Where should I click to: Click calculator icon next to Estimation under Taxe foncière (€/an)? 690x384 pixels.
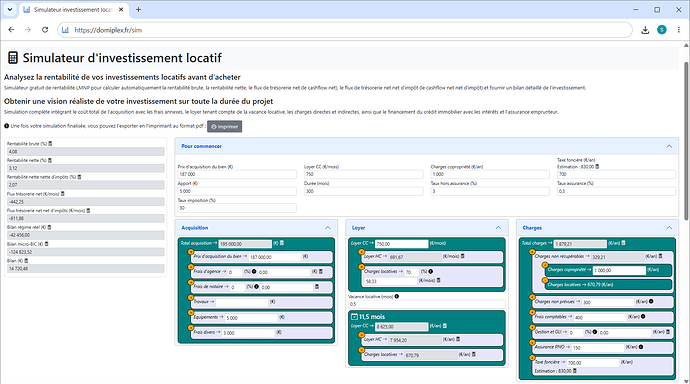pyautogui.click(x=597, y=167)
